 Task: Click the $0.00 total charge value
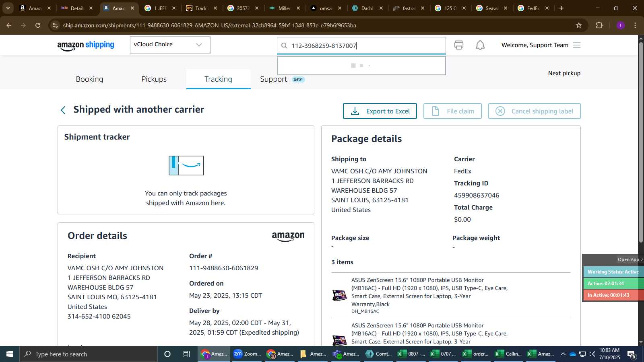(x=462, y=220)
